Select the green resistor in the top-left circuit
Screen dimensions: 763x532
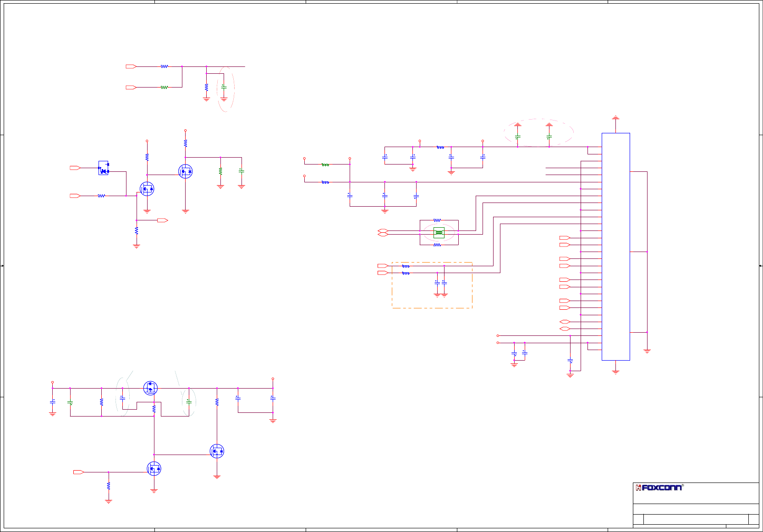click(164, 87)
